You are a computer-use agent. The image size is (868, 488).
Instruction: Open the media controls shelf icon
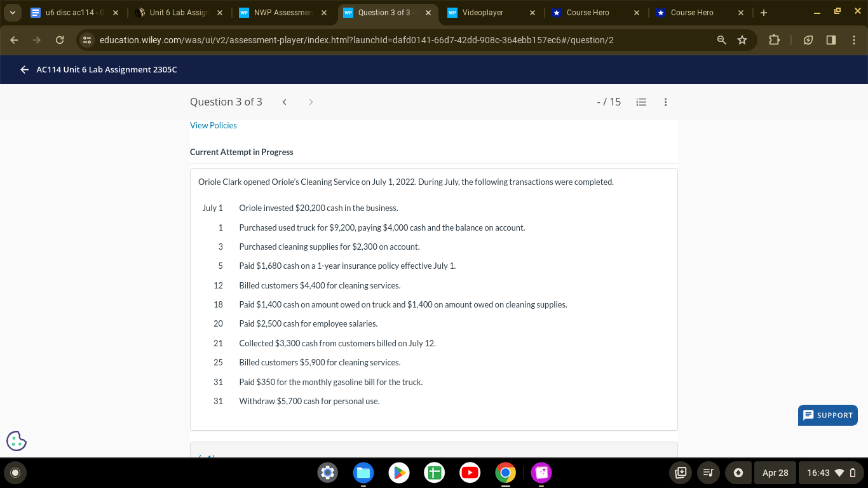pos(707,473)
